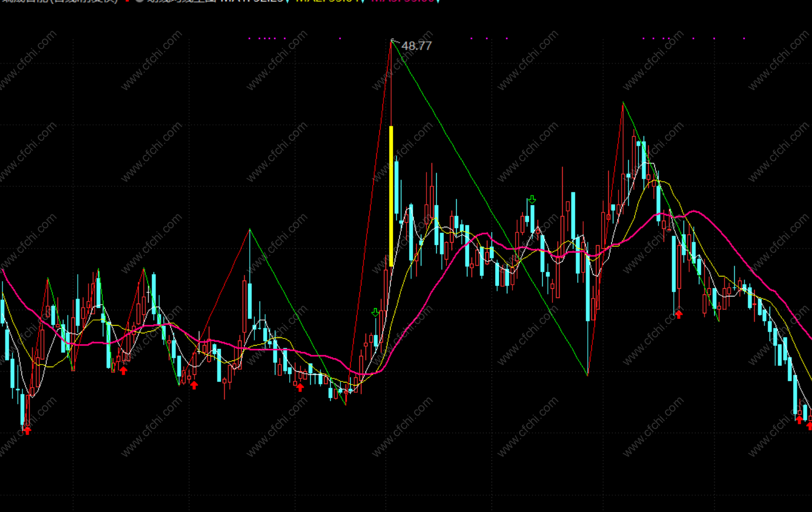Click the 48.77 peak price label
Image resolution: width=812 pixels, height=512 pixels.
pyautogui.click(x=416, y=46)
